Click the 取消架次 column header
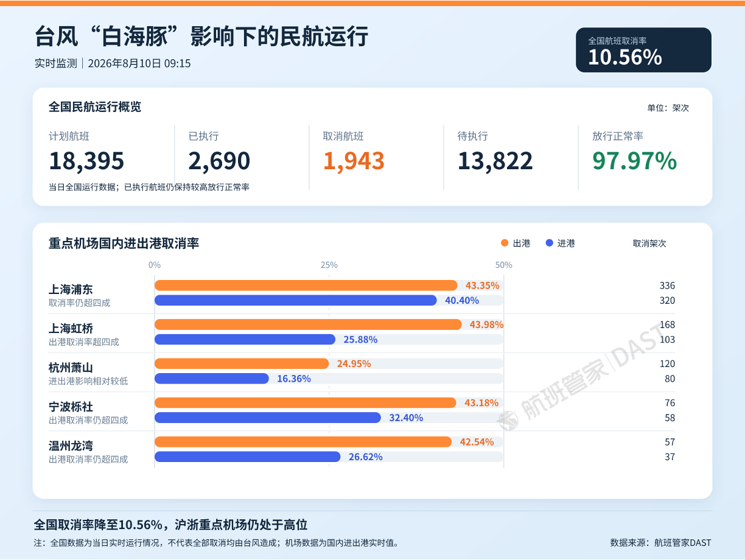 (649, 243)
